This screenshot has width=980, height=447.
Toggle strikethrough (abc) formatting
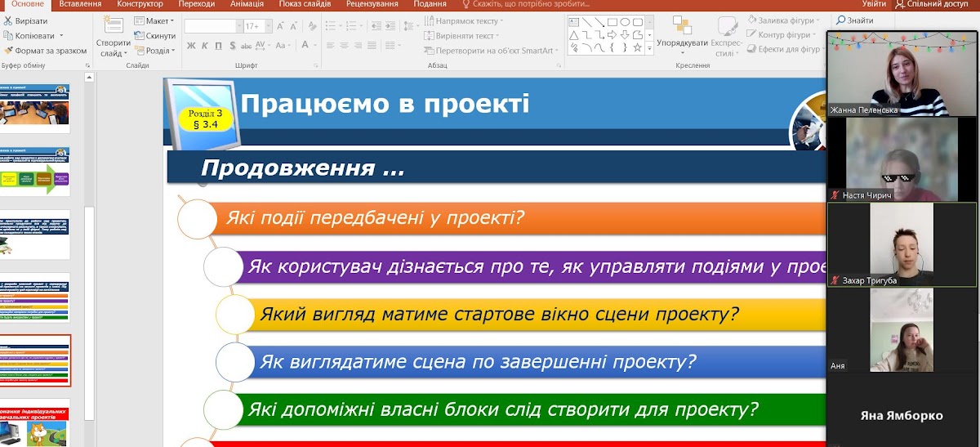tap(247, 46)
